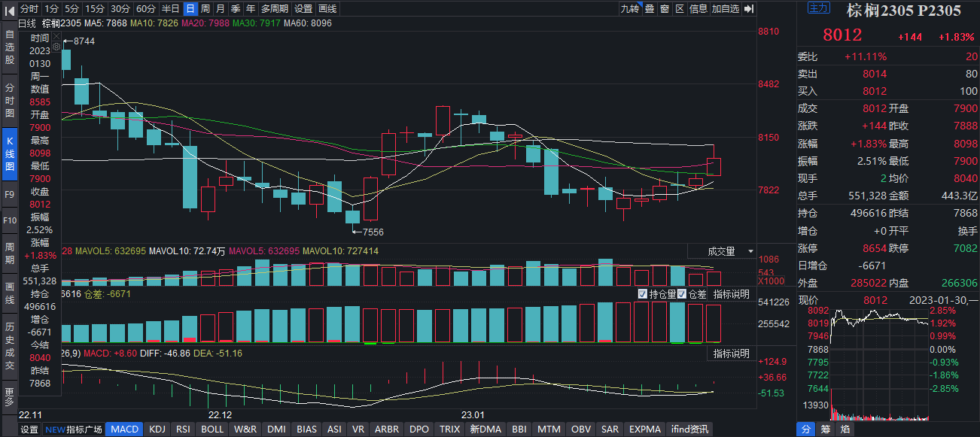This screenshot has height=437, width=980.
Task: Uncheck the 持仓量 checkbox
Action: tap(642, 294)
